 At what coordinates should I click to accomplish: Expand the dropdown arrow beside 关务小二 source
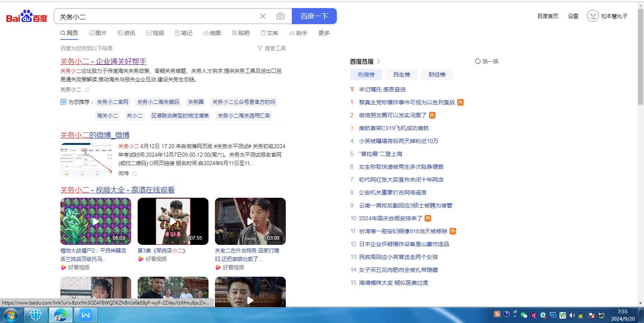coord(87,90)
